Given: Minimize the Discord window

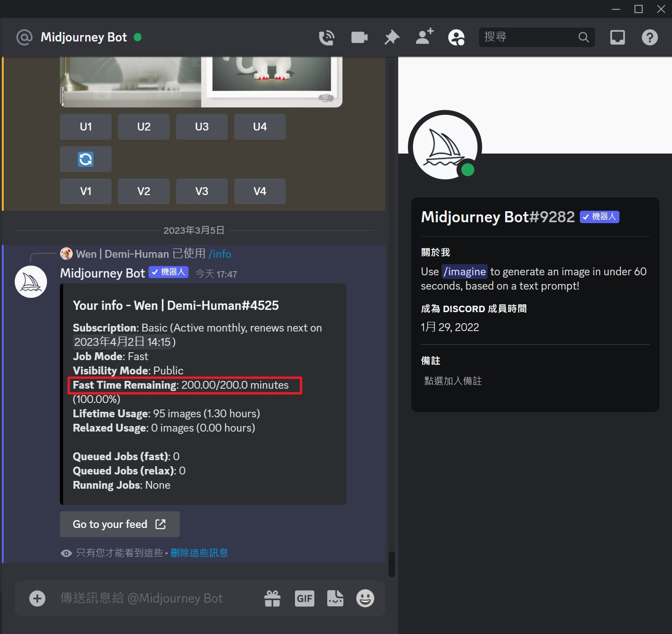Looking at the screenshot, I should tap(616, 9).
